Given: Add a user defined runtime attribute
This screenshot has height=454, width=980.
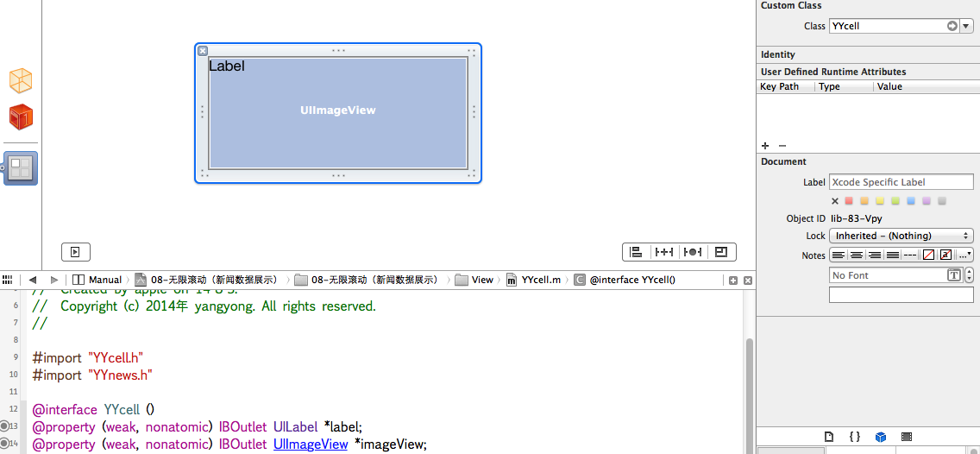Looking at the screenshot, I should point(765,145).
